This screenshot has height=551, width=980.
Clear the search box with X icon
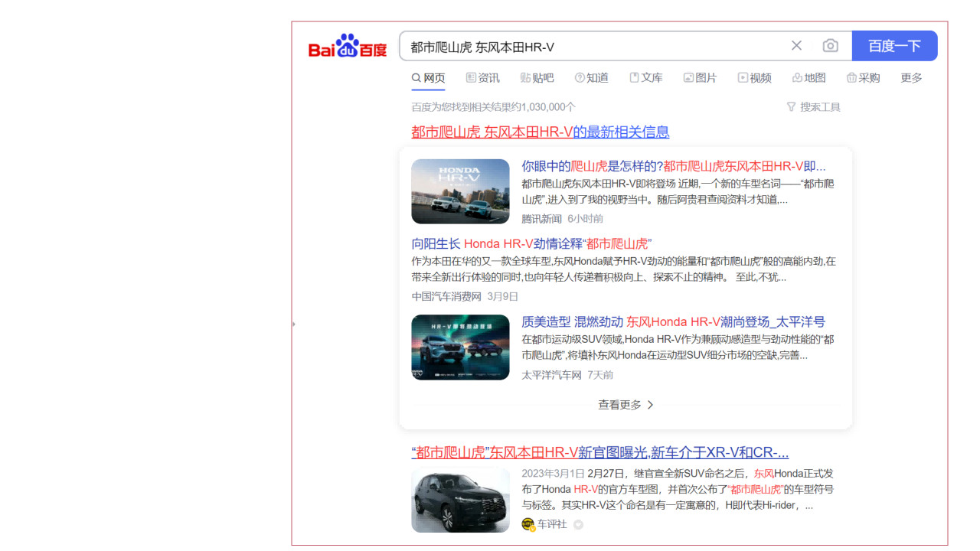coord(796,46)
